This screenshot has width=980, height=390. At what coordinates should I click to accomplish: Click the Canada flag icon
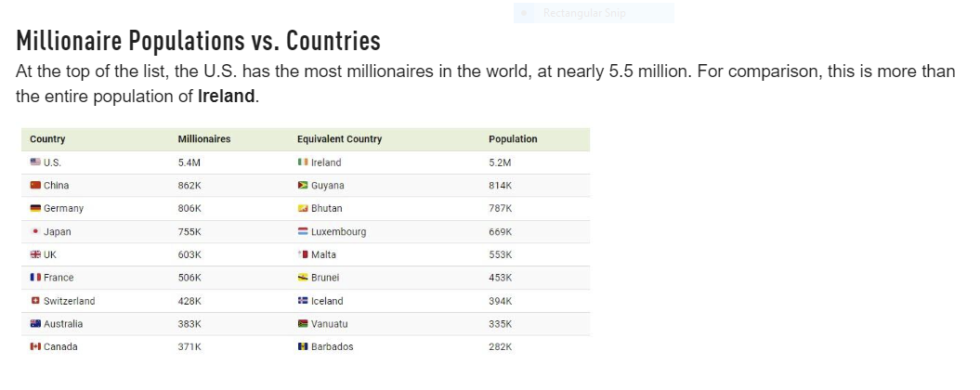point(35,346)
